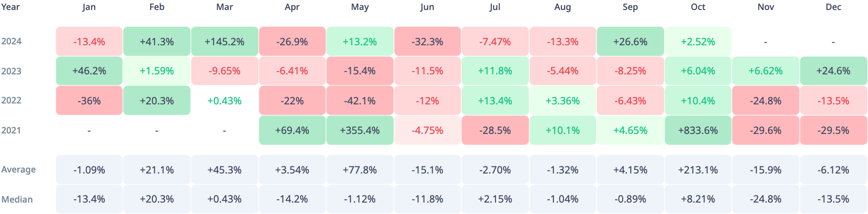Screen dimensions: 868x214
Task: Select the December 2023 +24.6% cell
Action: 833,71
